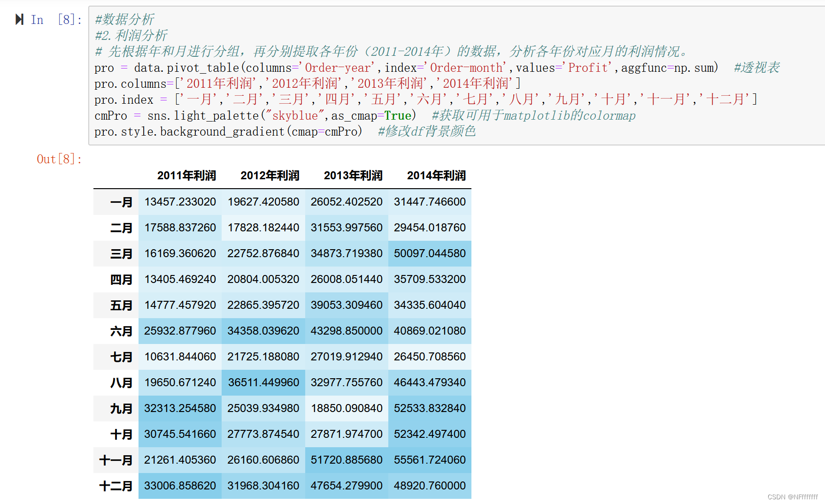Screen dimensions: 825x504
Task: Click cell value 52533.832840
Action: 430,408
